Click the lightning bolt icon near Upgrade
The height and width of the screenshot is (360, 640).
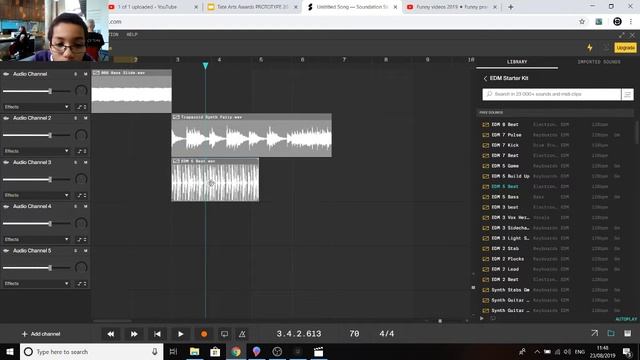(x=590, y=48)
